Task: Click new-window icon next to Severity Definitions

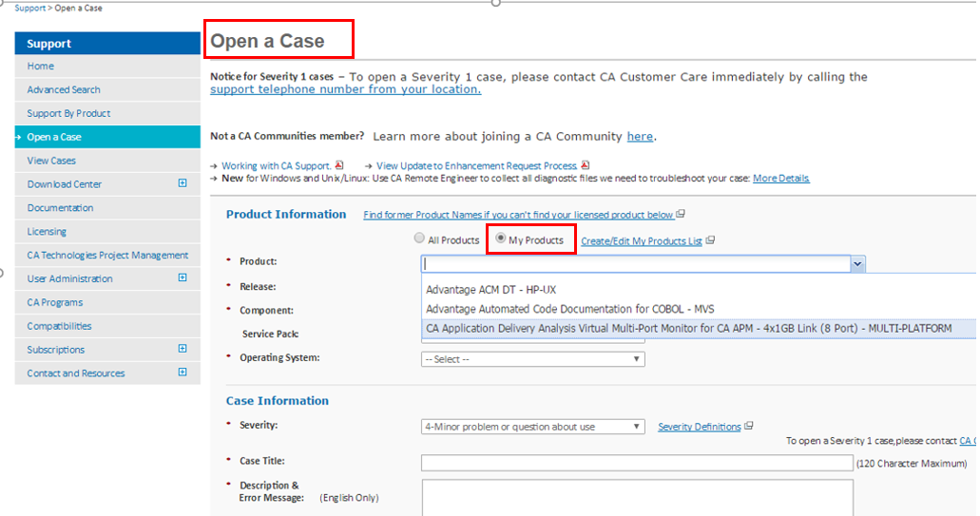Action: [749, 426]
